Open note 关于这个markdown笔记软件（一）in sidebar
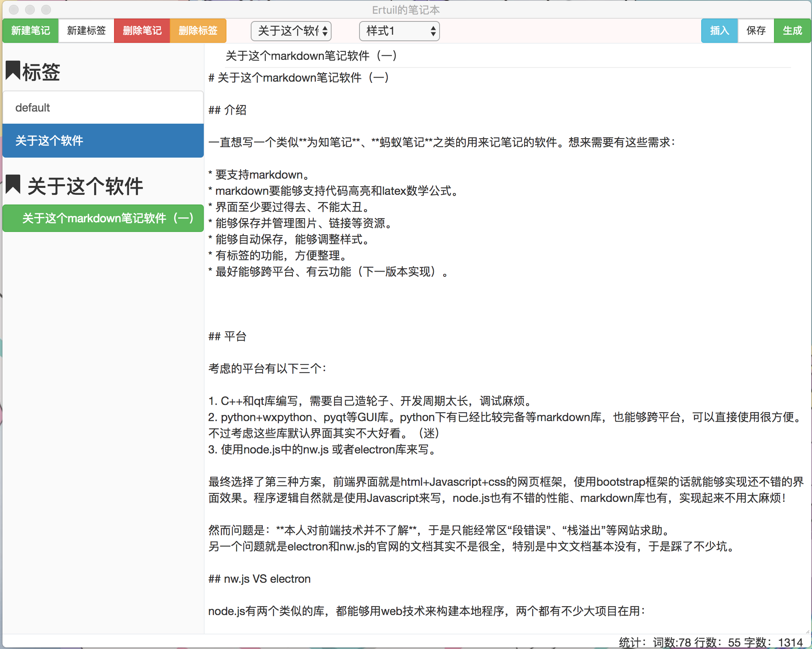The height and width of the screenshot is (649, 812). coord(103,218)
